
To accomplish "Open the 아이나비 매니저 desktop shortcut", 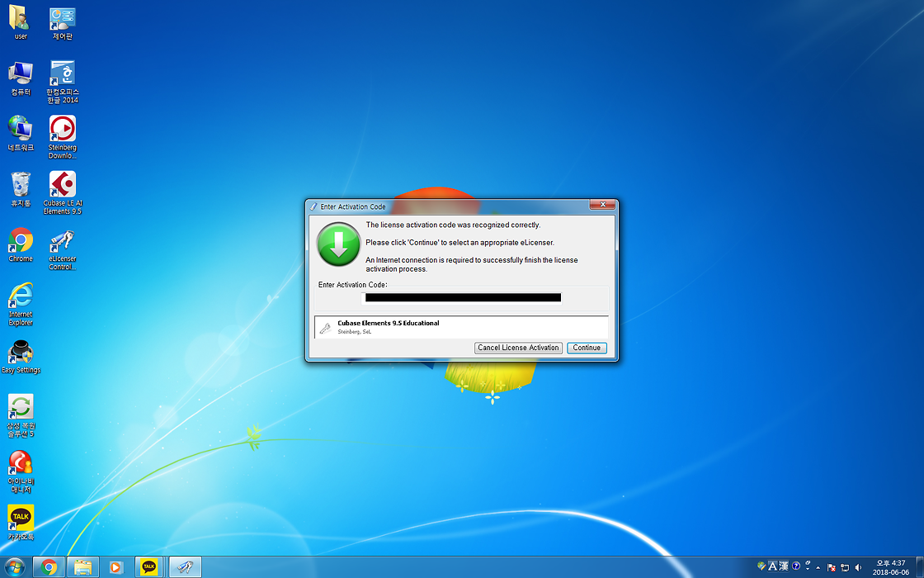I will point(21,471).
